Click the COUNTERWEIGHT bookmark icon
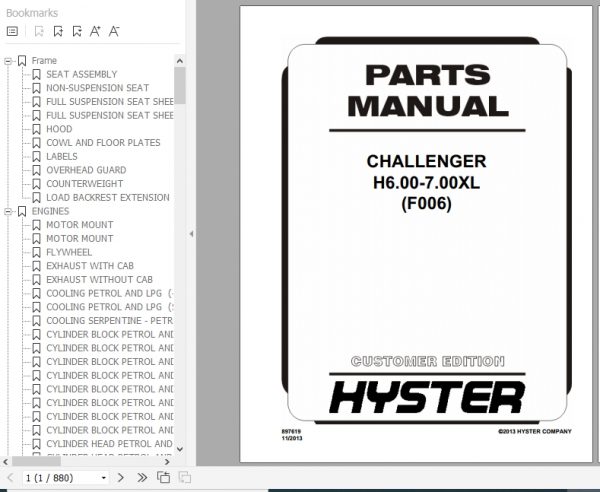 click(36, 184)
